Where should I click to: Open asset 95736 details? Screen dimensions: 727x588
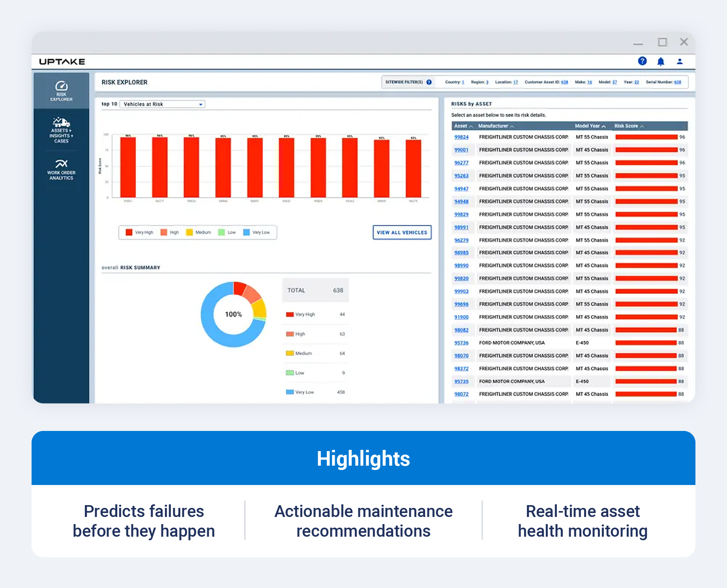click(461, 343)
